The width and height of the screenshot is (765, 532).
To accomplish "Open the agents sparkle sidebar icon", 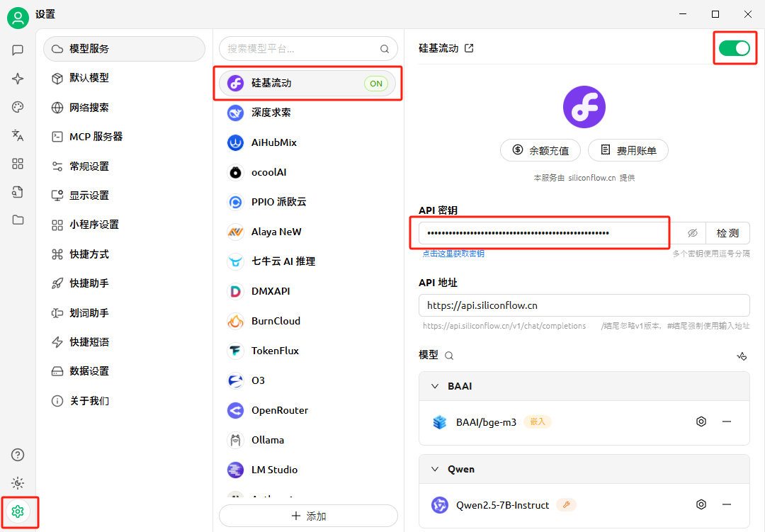I will point(18,79).
